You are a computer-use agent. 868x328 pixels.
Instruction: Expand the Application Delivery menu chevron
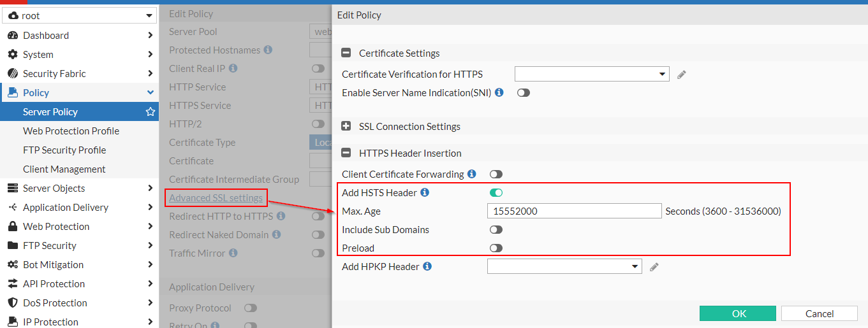[151, 208]
